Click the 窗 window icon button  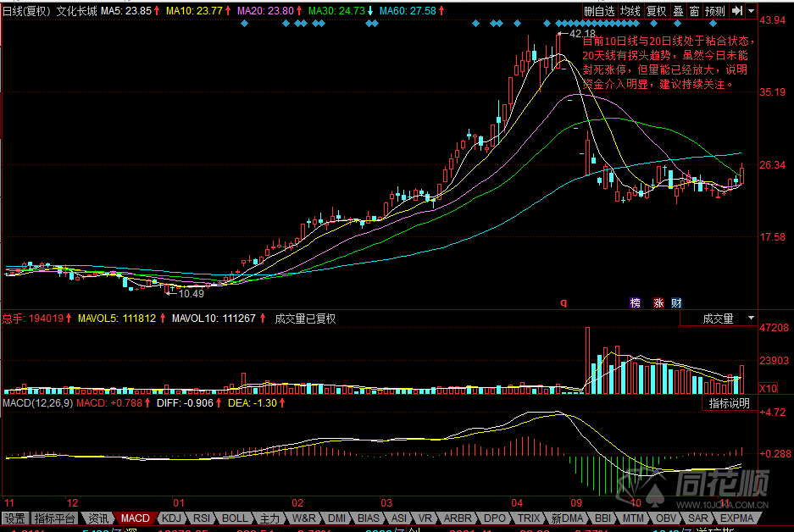(694, 11)
